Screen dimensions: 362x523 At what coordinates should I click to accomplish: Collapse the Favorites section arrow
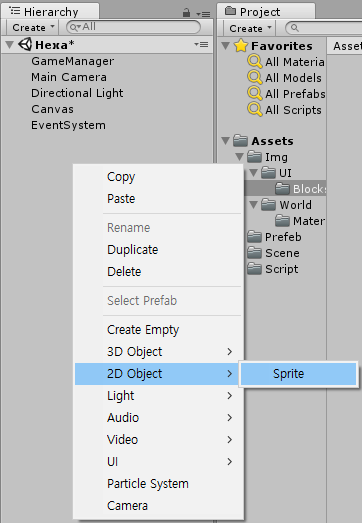point(226,46)
